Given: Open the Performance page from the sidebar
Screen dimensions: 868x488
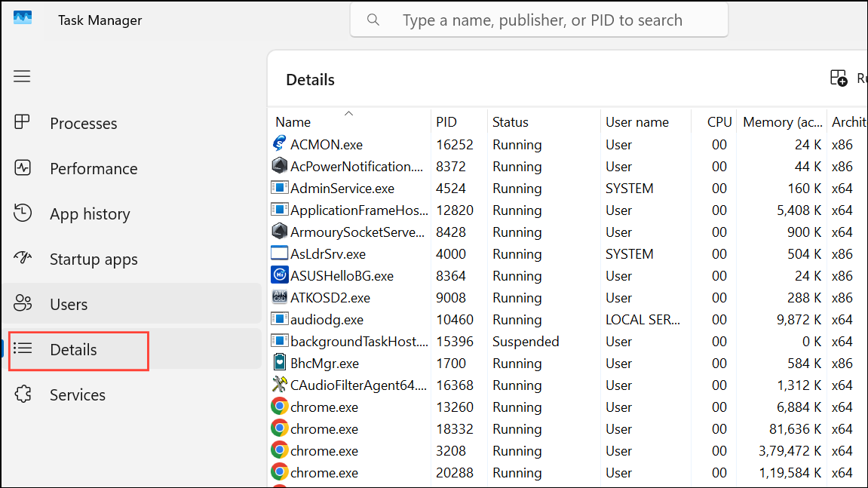Looking at the screenshot, I should pos(23,167).
